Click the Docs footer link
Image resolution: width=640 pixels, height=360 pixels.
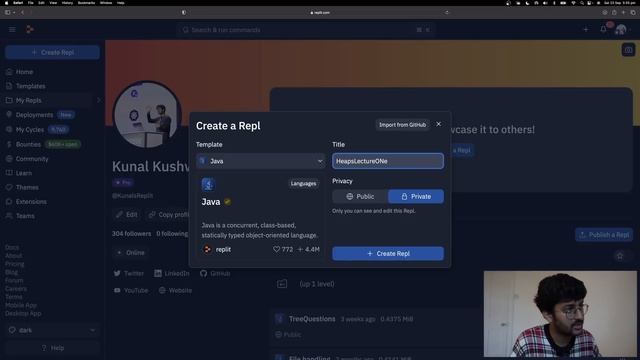pos(12,247)
